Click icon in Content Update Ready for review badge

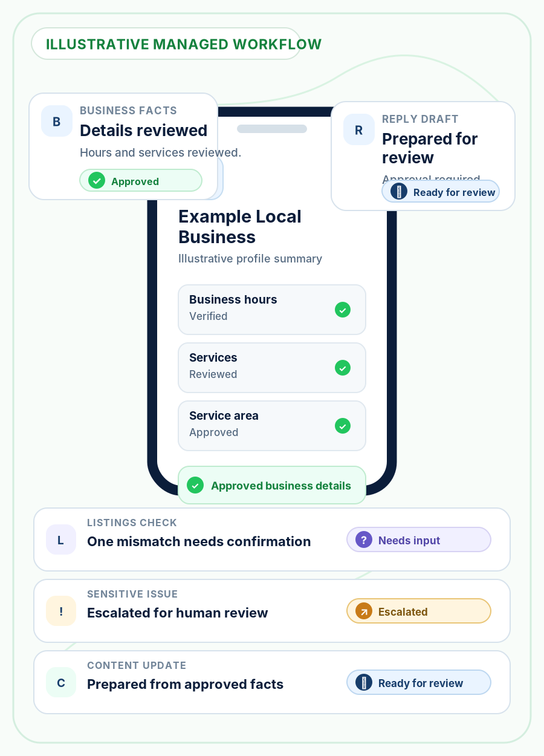pos(364,683)
